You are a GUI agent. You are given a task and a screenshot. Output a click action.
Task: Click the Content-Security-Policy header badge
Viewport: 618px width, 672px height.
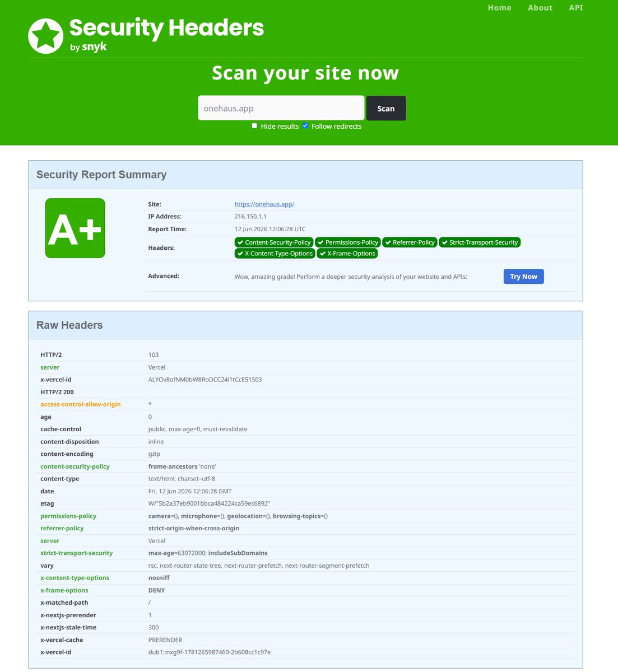click(273, 242)
